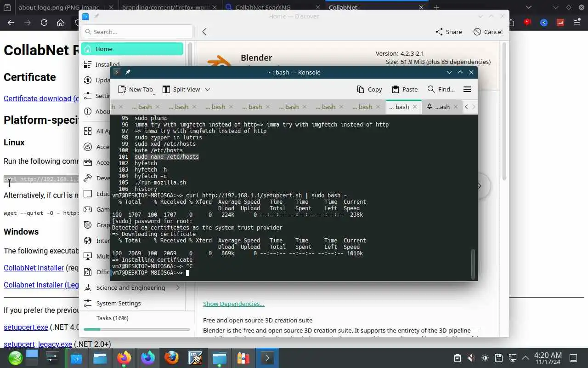The image size is (588, 368).
Task: Open Konsole from taskbar
Action: [267, 357]
